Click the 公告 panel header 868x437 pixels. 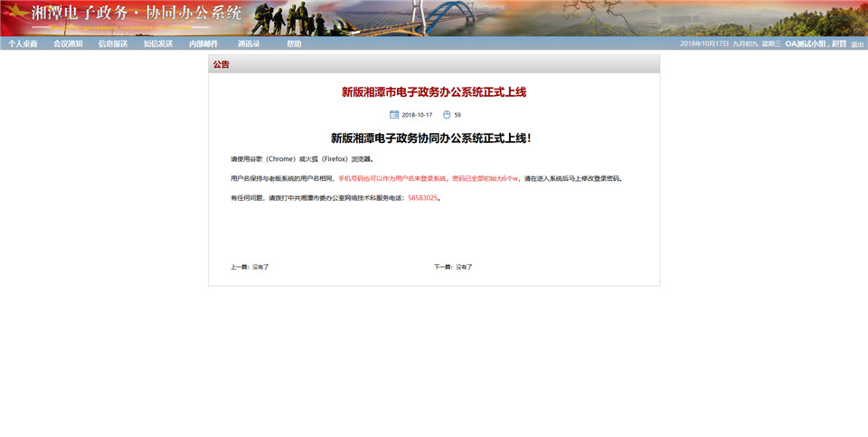[222, 64]
